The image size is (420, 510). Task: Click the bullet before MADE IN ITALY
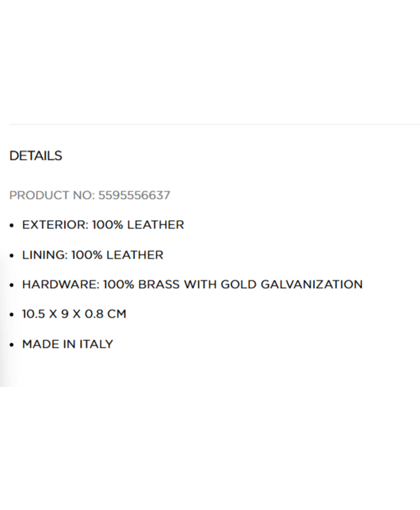[12, 345]
